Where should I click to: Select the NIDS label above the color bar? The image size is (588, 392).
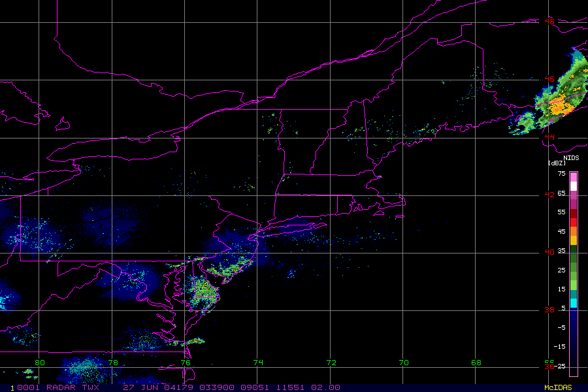tap(571, 158)
